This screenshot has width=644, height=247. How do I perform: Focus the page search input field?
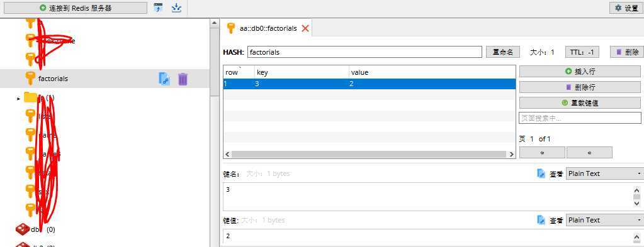click(580, 118)
